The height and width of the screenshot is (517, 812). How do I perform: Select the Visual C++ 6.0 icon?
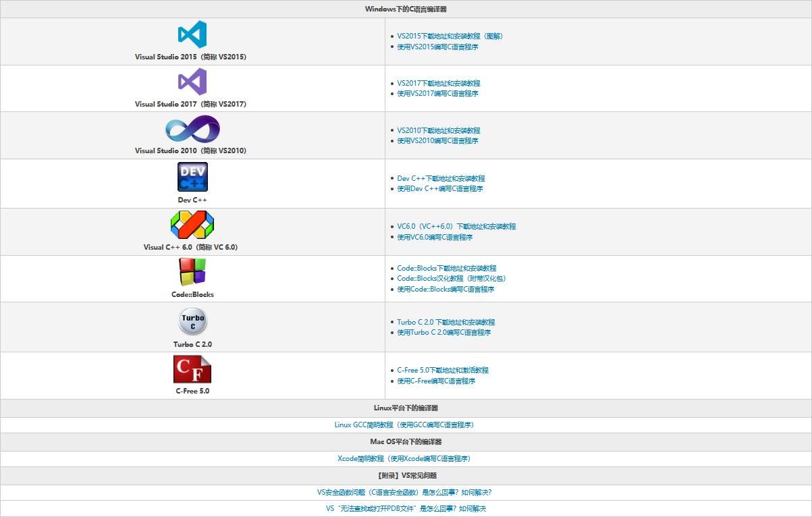192,225
